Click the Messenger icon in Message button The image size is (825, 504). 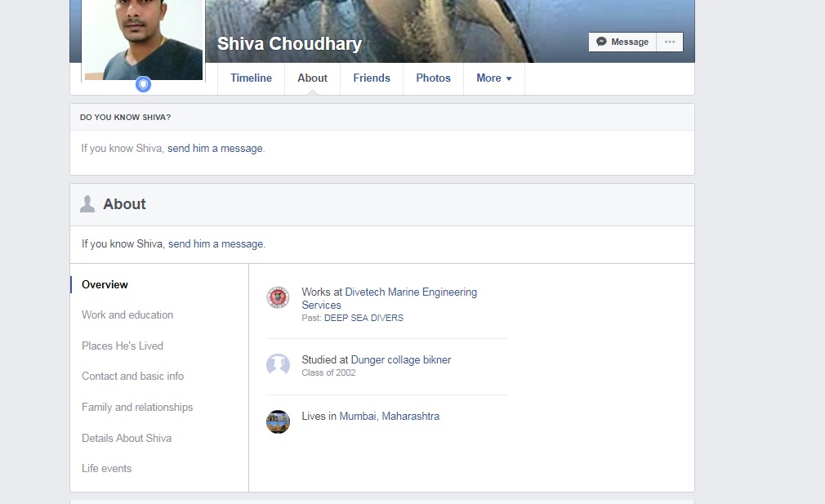pyautogui.click(x=601, y=42)
